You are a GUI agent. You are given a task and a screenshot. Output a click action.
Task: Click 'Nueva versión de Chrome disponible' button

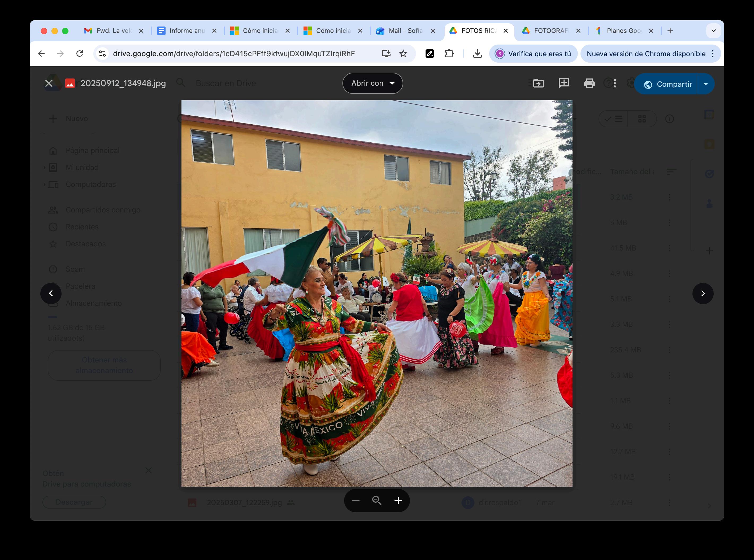coord(646,54)
